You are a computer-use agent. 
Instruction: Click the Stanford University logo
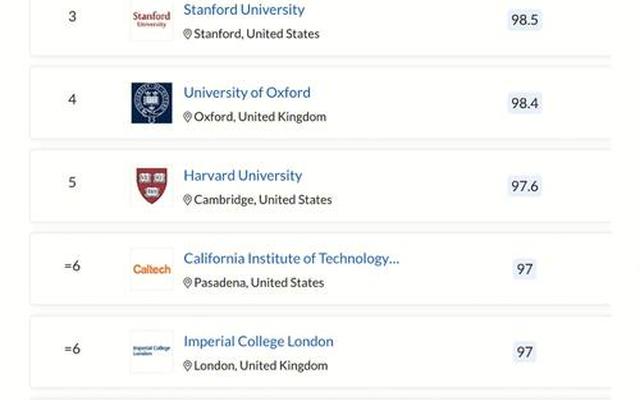(x=151, y=20)
